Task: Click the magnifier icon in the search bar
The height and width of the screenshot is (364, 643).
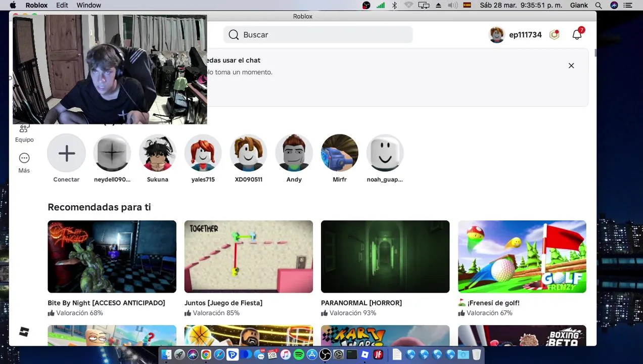Action: [x=234, y=34]
